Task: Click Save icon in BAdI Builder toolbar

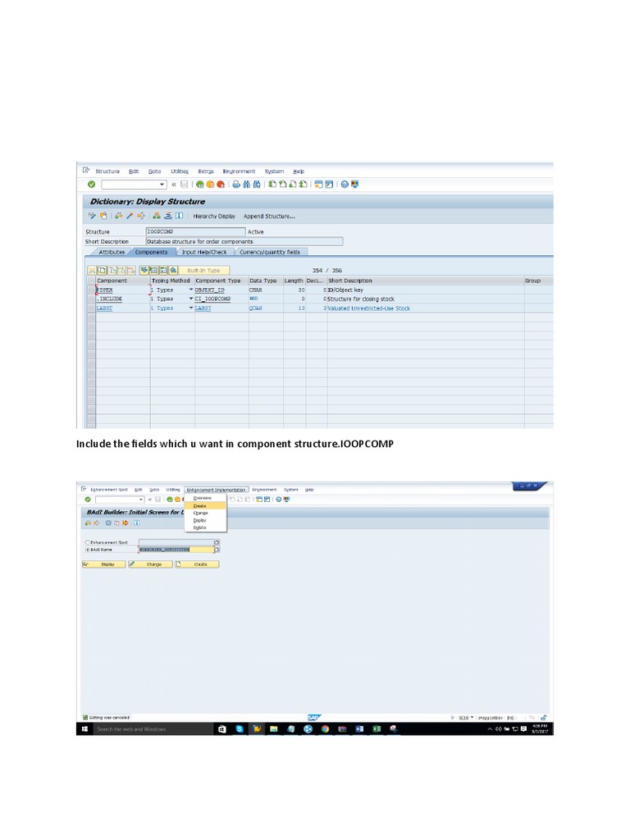Action: pyautogui.click(x=157, y=500)
